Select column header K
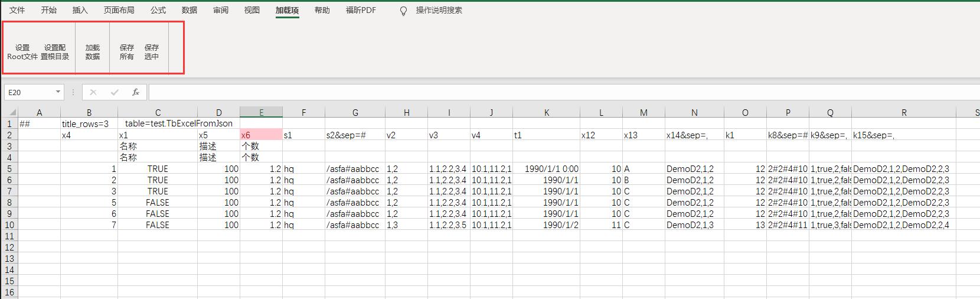980x299 pixels. pyautogui.click(x=546, y=112)
